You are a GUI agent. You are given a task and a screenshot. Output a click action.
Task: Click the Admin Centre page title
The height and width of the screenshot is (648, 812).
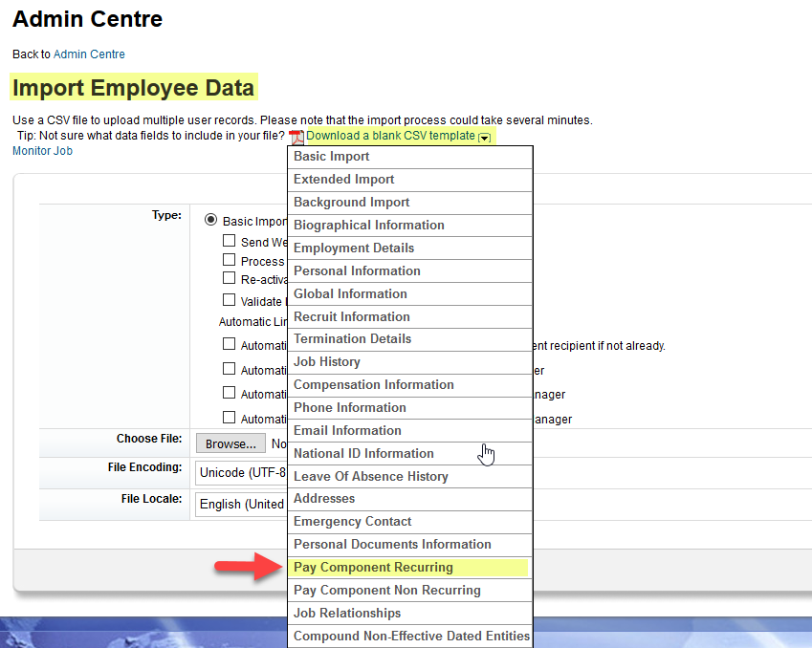[88, 19]
